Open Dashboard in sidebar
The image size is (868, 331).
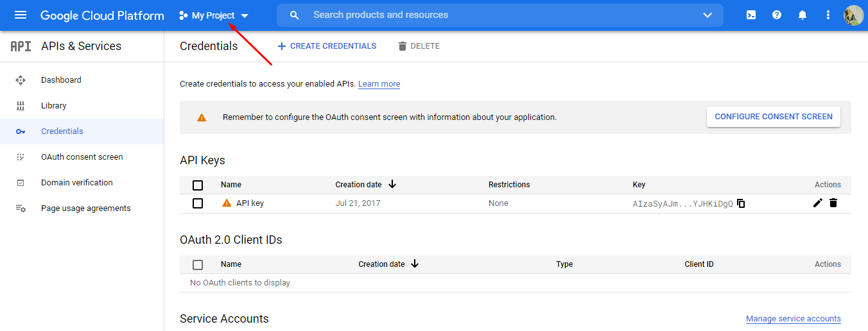pos(61,80)
